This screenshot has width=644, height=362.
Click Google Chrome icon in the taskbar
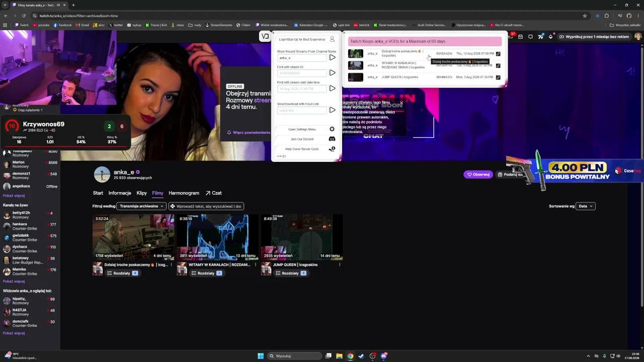(350, 356)
